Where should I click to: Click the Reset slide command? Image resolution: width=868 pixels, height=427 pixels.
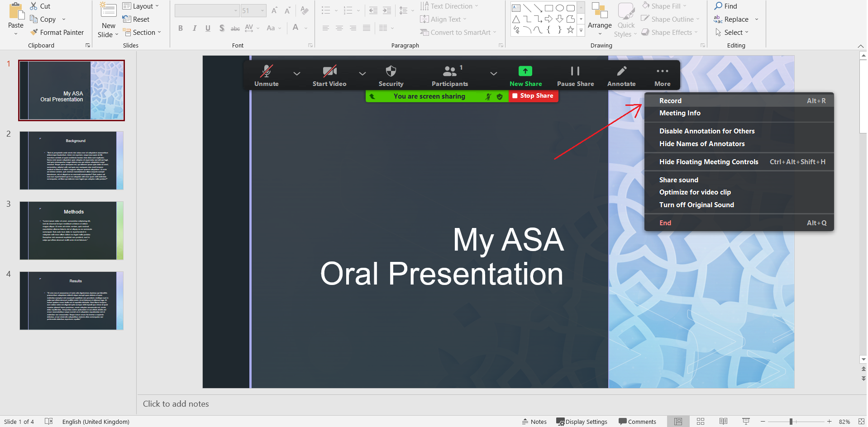tap(136, 19)
